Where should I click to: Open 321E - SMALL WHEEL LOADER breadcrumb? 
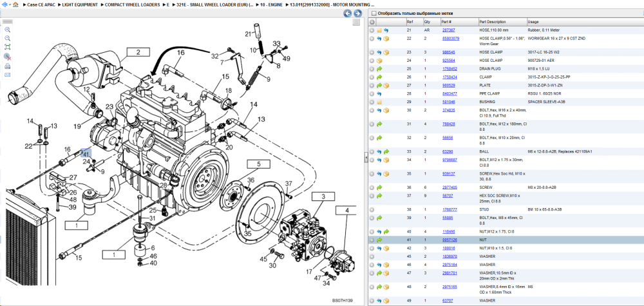tap(215, 5)
